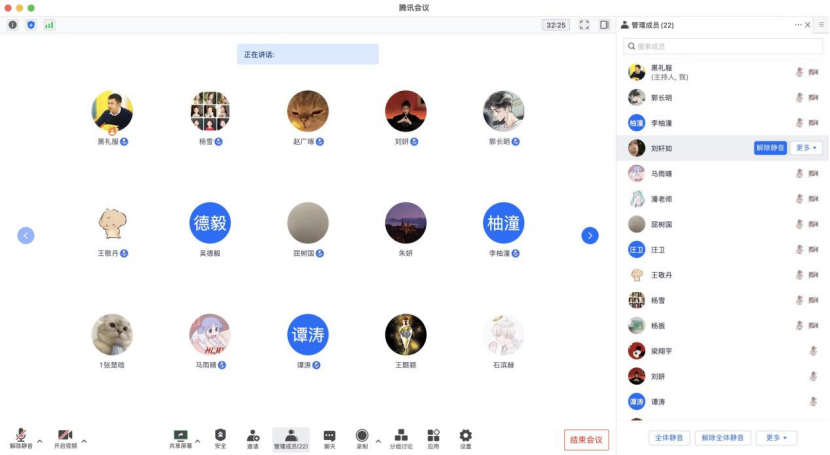This screenshot has height=455, width=830.
Task: Open the chat (聊天) panel
Action: 329,438
